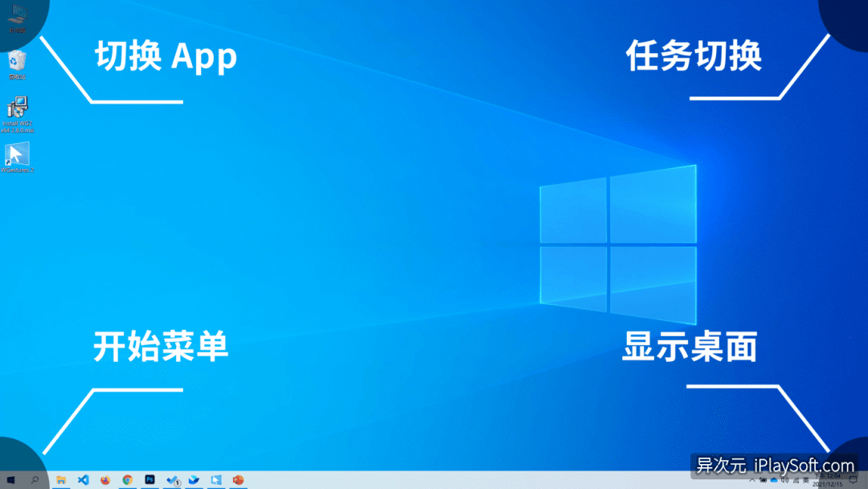Open Windows Search from the taskbar

[36, 479]
